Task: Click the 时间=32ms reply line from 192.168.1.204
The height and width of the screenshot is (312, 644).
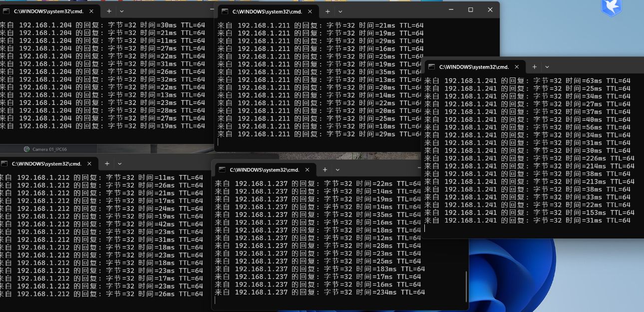Action: 102,79
